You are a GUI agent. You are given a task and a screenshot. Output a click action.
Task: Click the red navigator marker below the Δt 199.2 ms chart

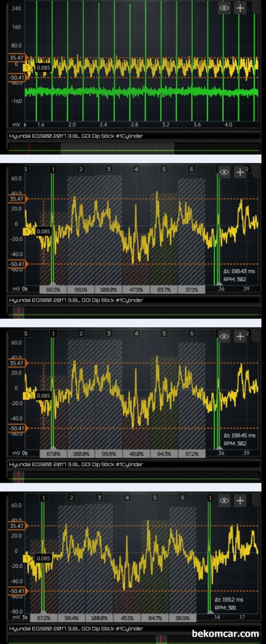pyautogui.click(x=161, y=640)
